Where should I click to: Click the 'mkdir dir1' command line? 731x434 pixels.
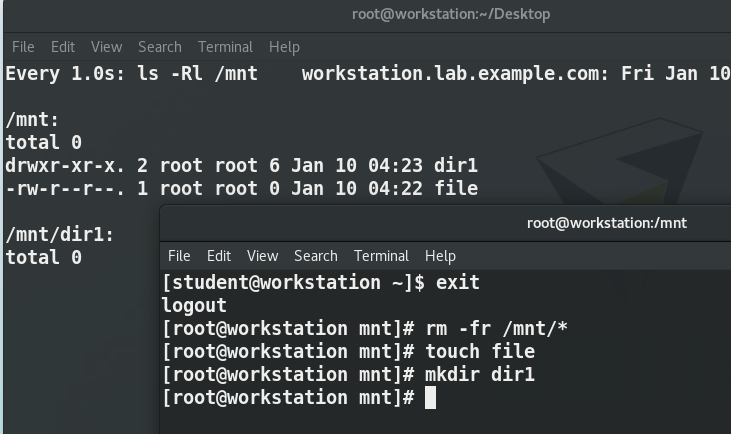(x=348, y=374)
